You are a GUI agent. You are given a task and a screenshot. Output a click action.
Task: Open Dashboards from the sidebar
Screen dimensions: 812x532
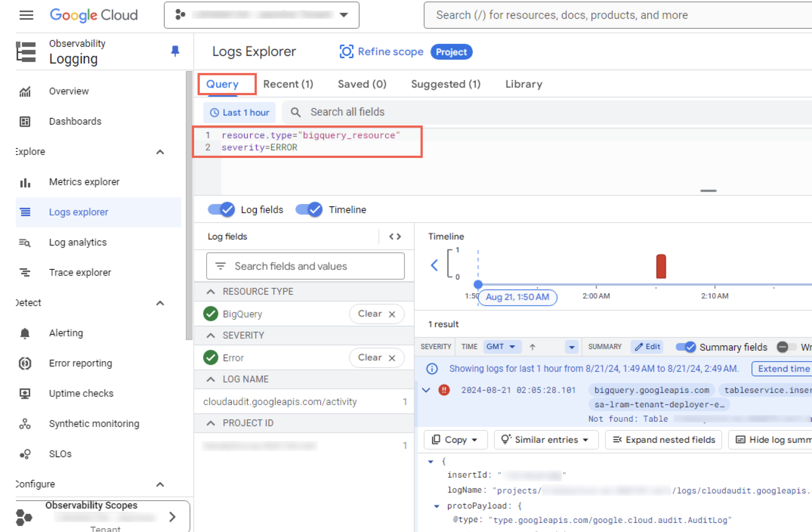[x=75, y=121]
